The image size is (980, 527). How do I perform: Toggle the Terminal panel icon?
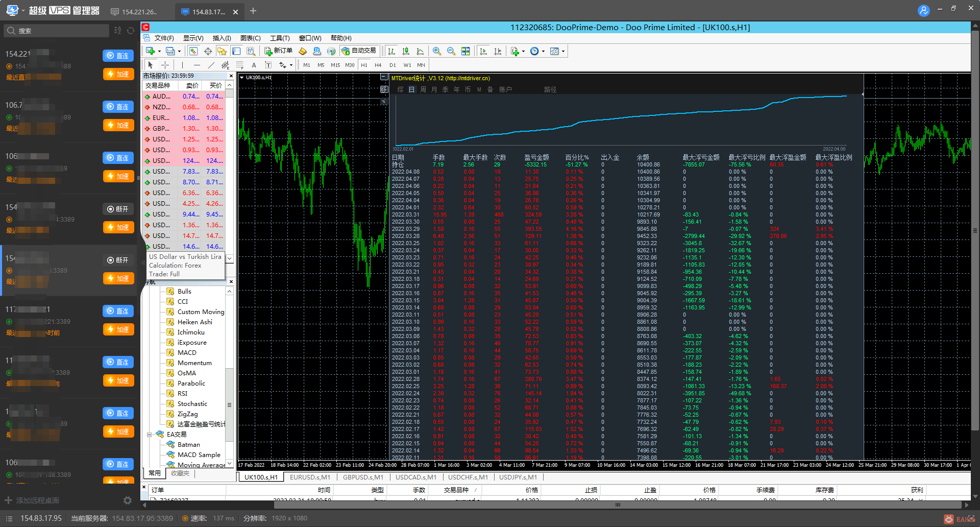[x=236, y=51]
